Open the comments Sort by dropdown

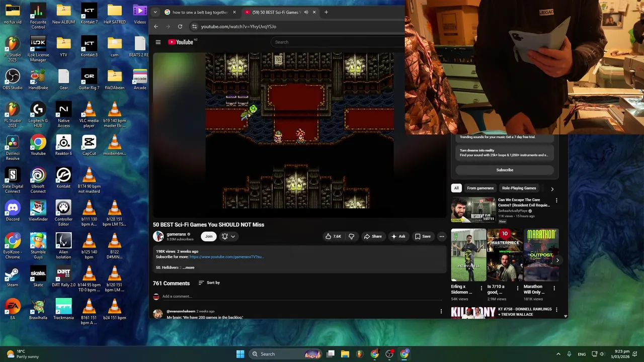click(x=209, y=283)
